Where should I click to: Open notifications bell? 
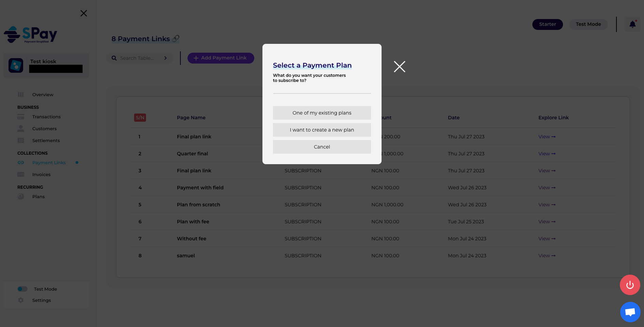click(632, 24)
